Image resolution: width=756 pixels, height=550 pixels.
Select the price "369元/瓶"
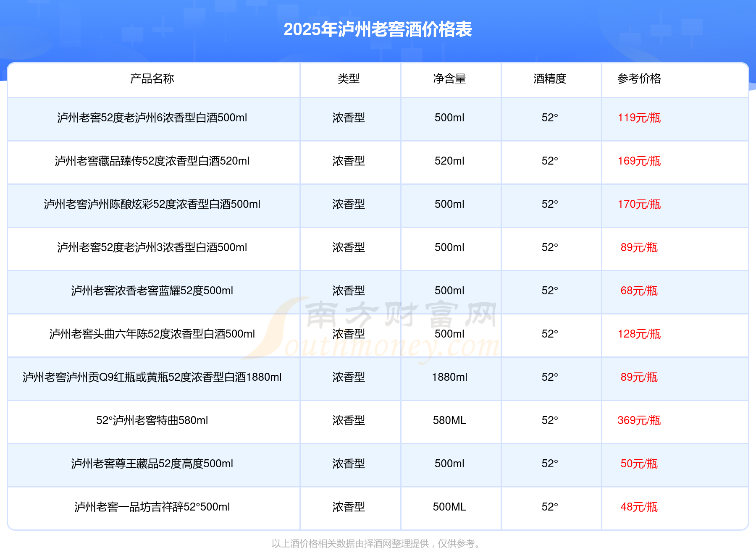coord(639,420)
